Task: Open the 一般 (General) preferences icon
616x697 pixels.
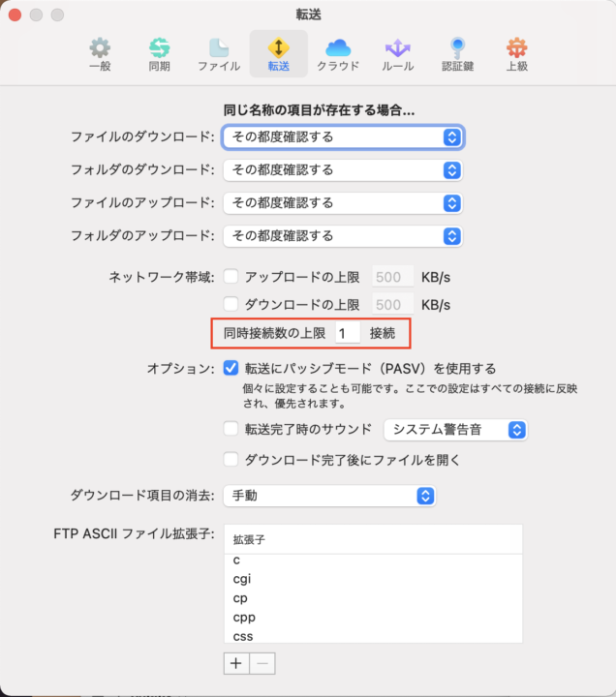Action: pyautogui.click(x=100, y=53)
